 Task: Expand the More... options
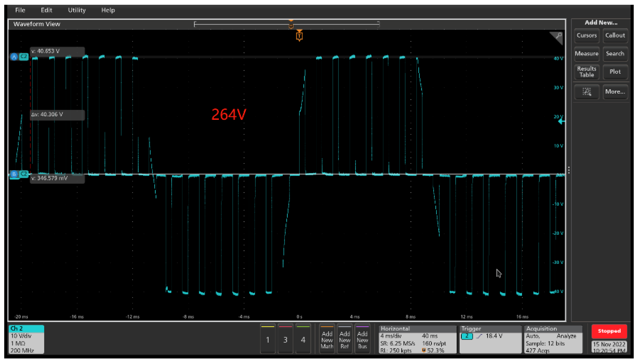(615, 92)
